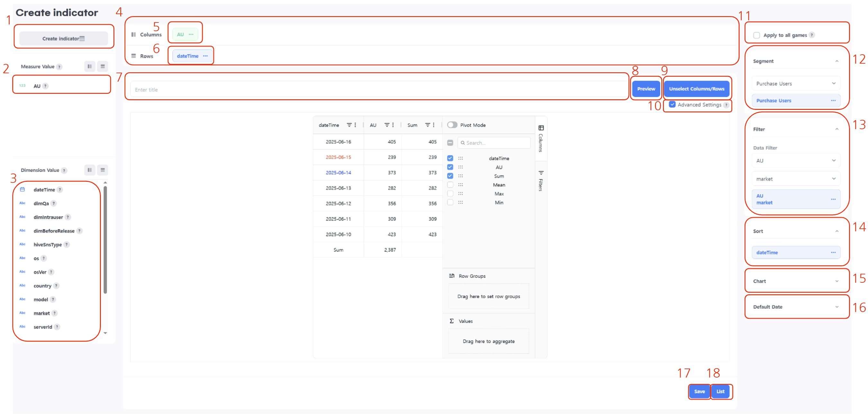Click the dateTime column filter icon
Viewport: 868px width, 418px height.
349,125
